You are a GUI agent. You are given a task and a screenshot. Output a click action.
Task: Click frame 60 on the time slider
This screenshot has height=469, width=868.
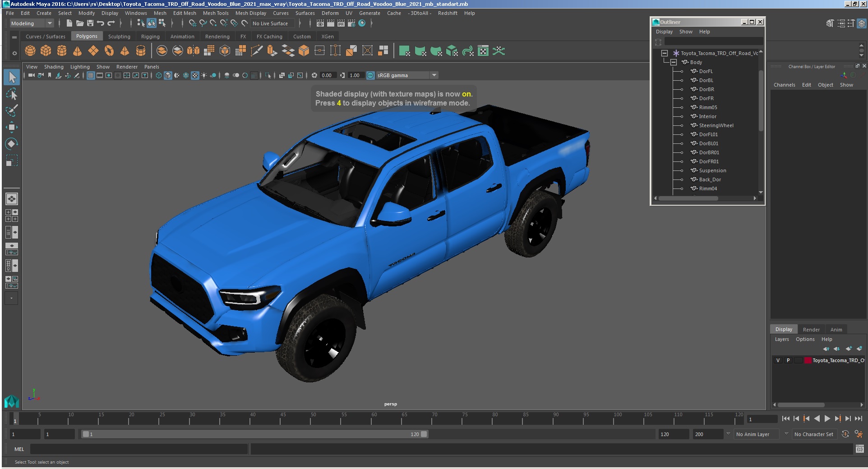pyautogui.click(x=371, y=419)
